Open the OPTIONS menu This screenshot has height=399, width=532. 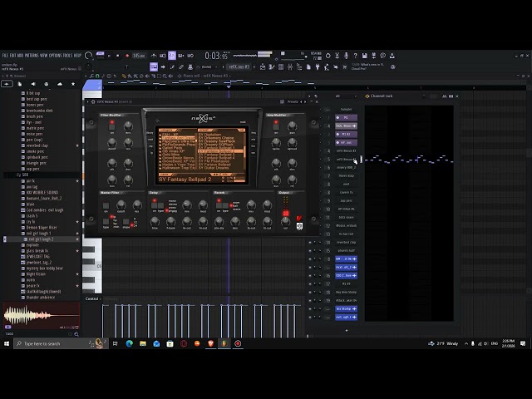tap(56, 56)
